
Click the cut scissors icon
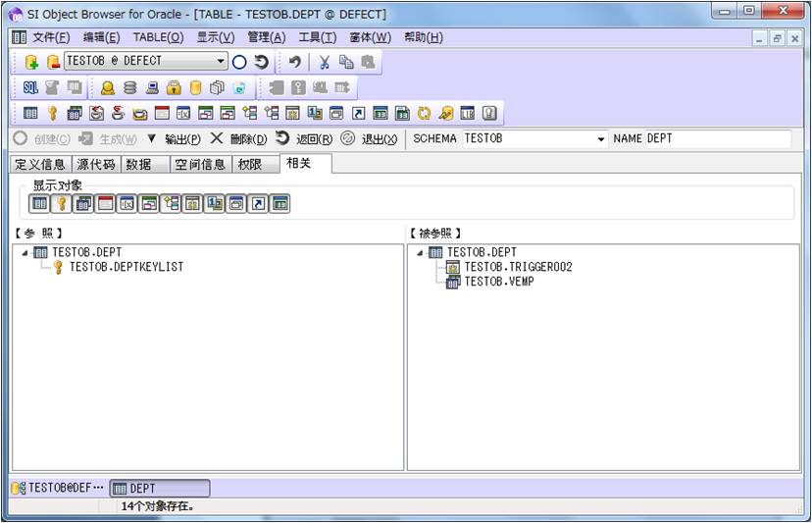point(324,62)
